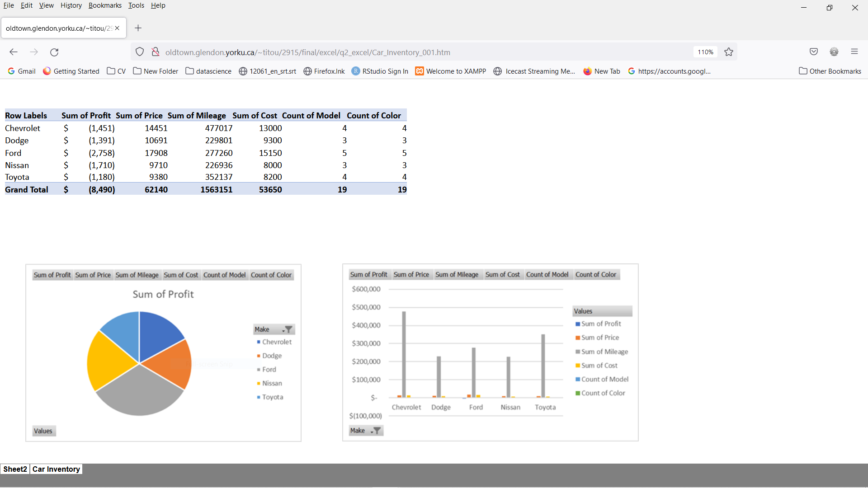The height and width of the screenshot is (488, 868).
Task: Go back to the previous page
Action: coord(14,52)
